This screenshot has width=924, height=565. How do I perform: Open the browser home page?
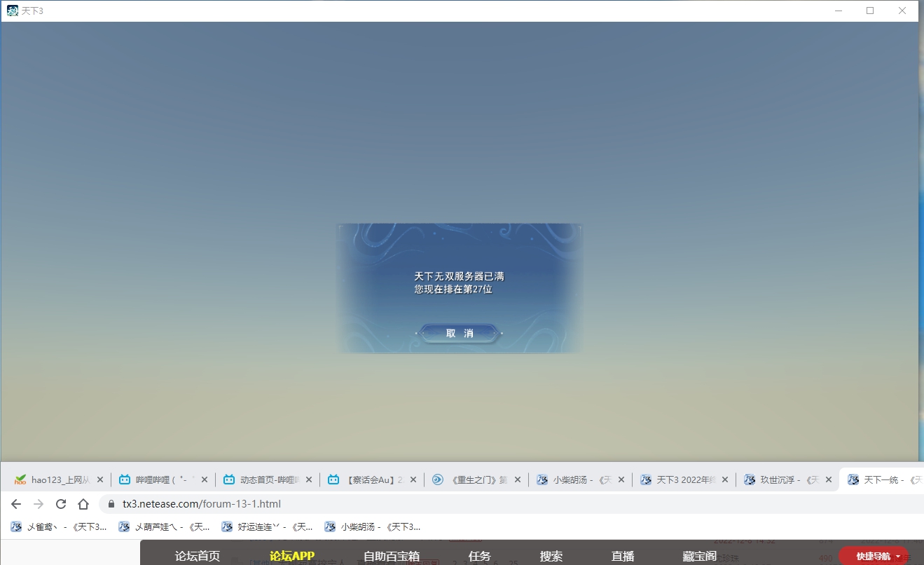click(x=83, y=504)
